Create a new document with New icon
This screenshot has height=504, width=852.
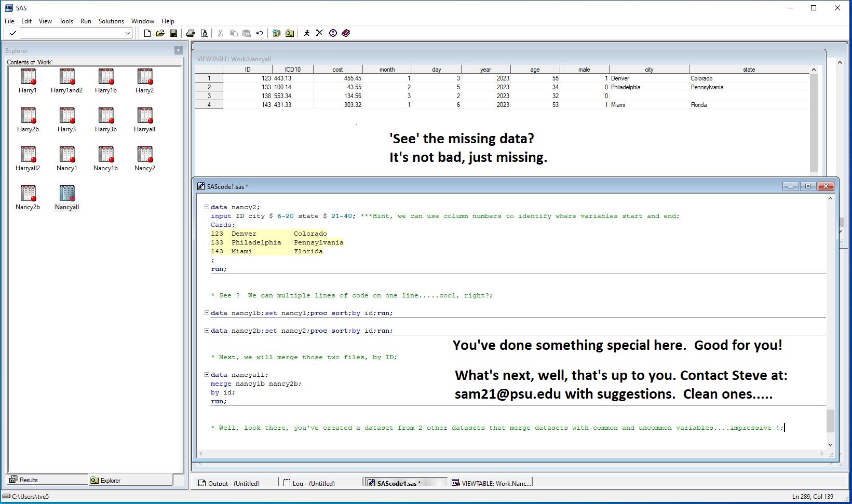[147, 33]
